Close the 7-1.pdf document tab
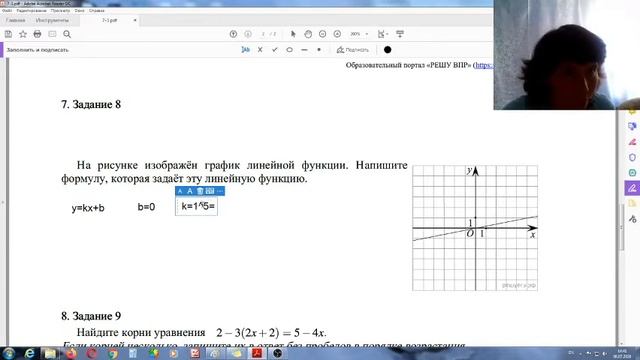The height and width of the screenshot is (360, 640). [135, 20]
